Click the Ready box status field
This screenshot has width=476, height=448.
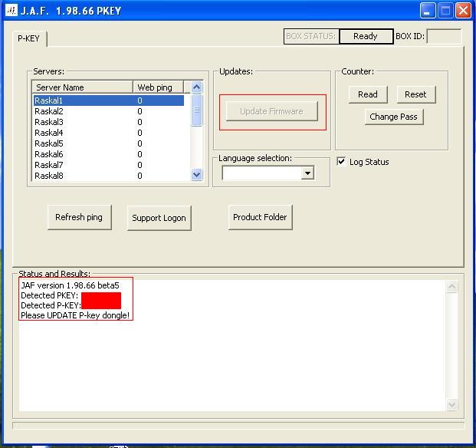coord(366,37)
